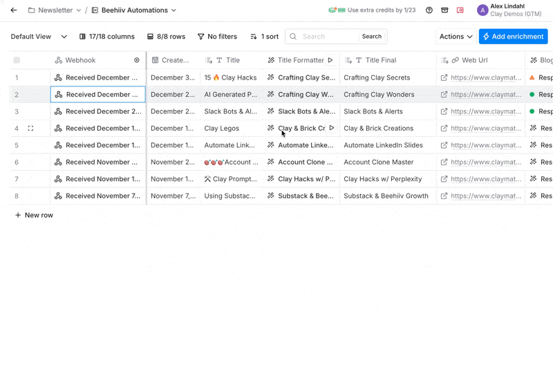The image size is (553, 392).
Task: Select the 'Substack & Beehiiv Growth' cell
Action: [x=388, y=196]
